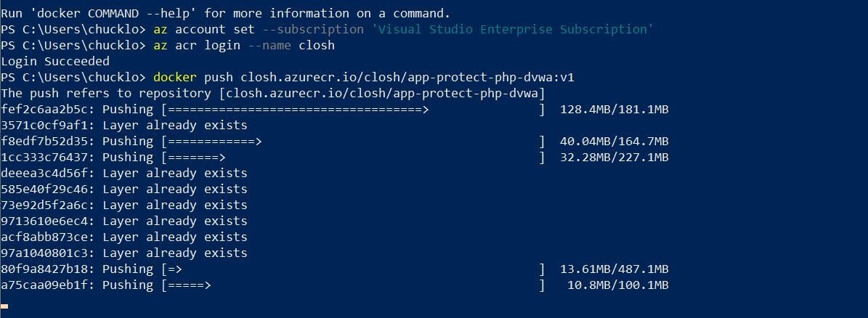Click the 1cc333c76437 layer progress bar
The height and width of the screenshot is (318, 868).
click(354, 158)
